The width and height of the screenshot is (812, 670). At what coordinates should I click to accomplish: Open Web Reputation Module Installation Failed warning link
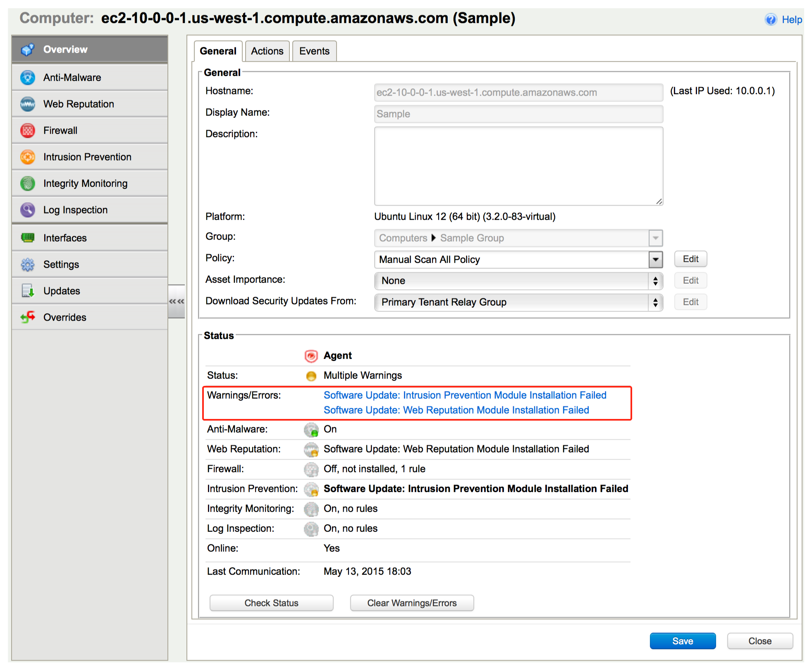click(x=456, y=410)
